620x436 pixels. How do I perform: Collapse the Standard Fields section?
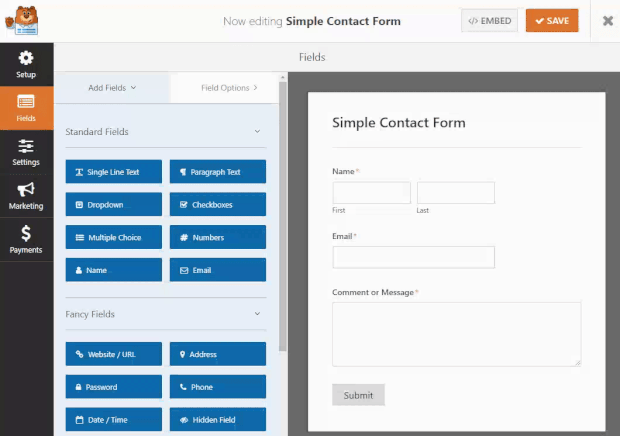[257, 131]
